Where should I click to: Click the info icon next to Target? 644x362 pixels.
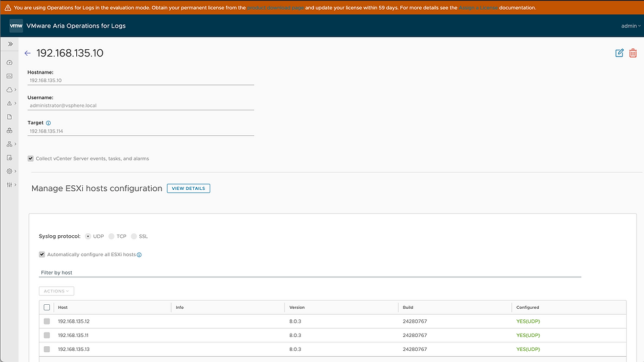(x=49, y=123)
